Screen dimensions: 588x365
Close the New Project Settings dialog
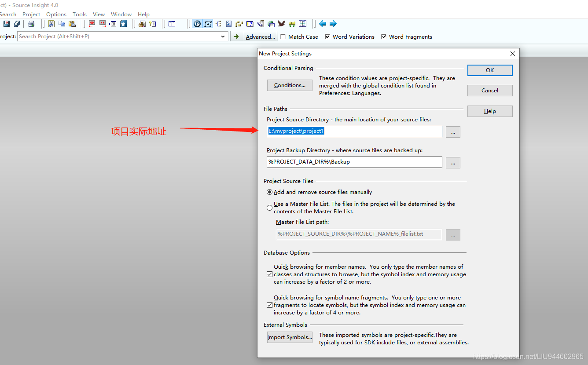[x=512, y=54]
